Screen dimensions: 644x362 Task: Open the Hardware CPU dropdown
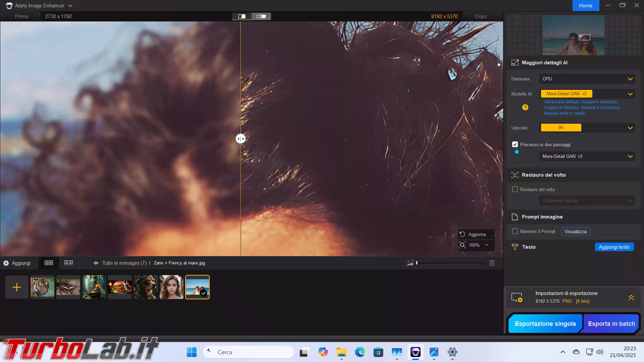[587, 79]
